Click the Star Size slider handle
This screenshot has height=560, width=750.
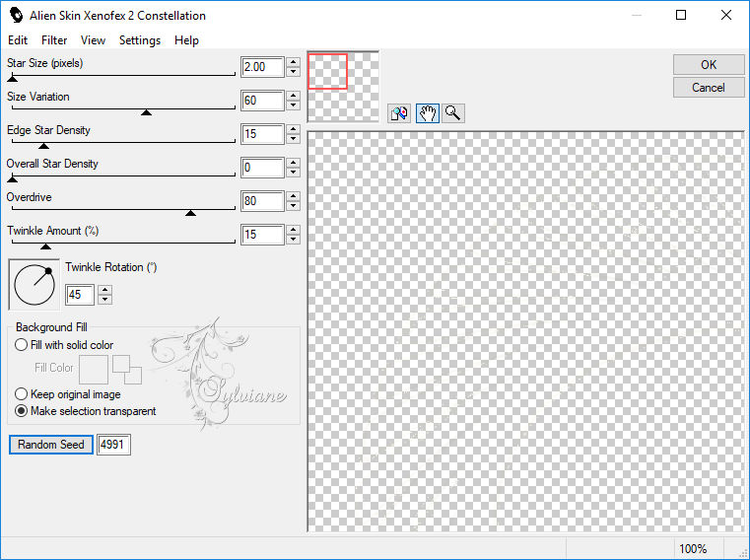[x=13, y=79]
